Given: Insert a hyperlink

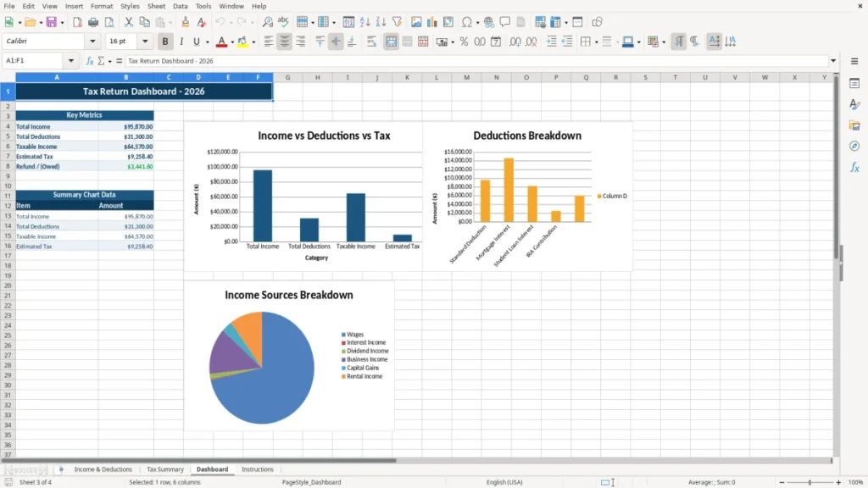Looking at the screenshot, I should coord(489,22).
